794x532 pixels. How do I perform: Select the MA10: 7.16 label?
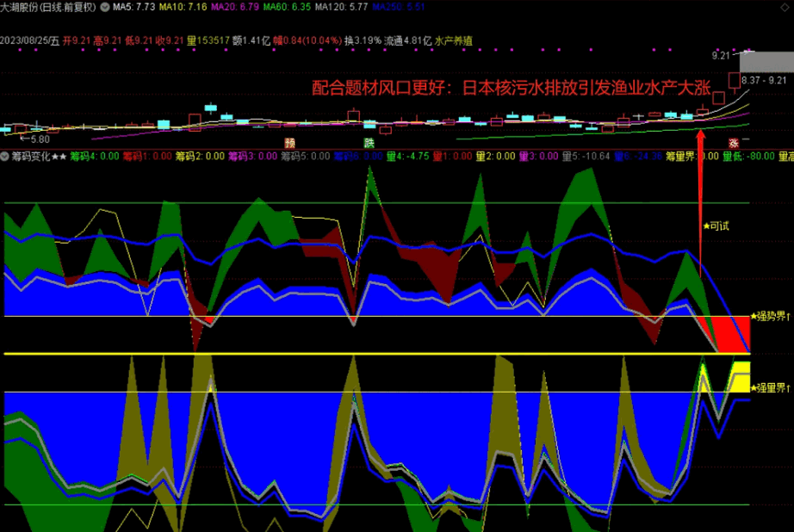click(x=183, y=7)
